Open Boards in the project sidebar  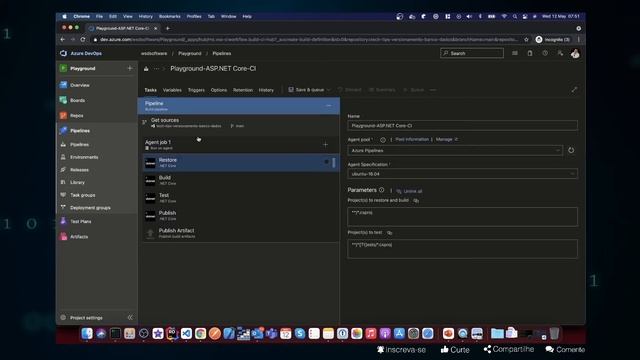(x=78, y=100)
